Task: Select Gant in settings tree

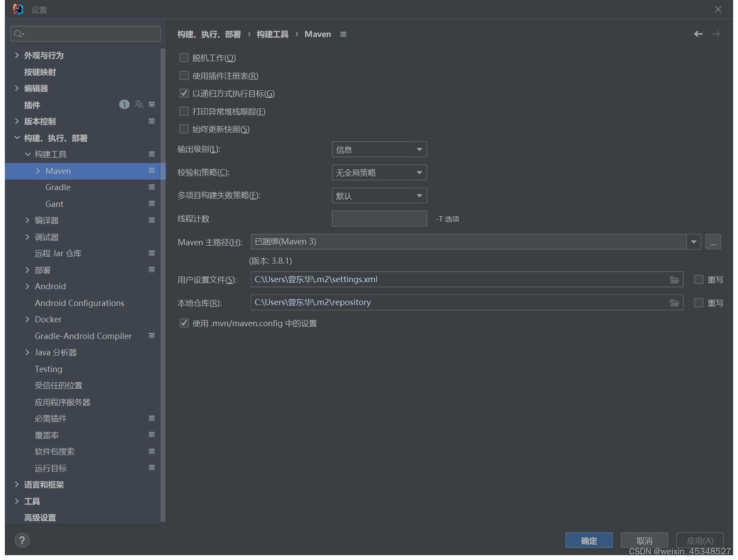Action: pos(54,204)
